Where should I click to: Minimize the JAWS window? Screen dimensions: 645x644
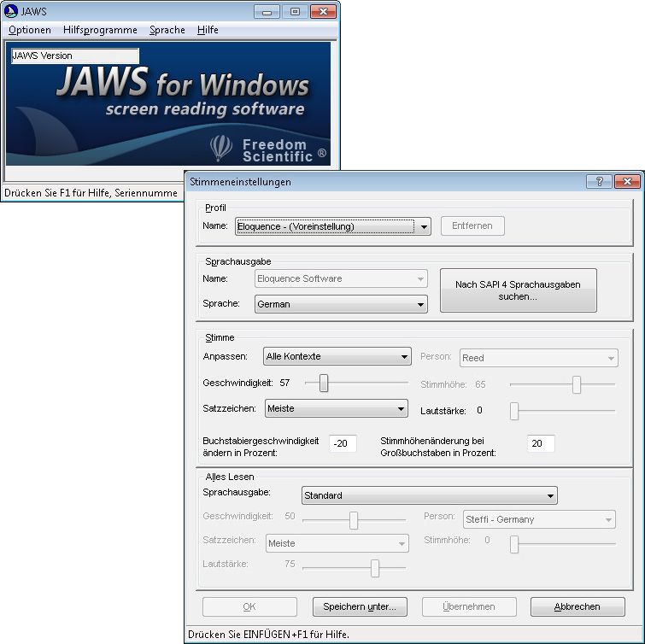[267, 11]
